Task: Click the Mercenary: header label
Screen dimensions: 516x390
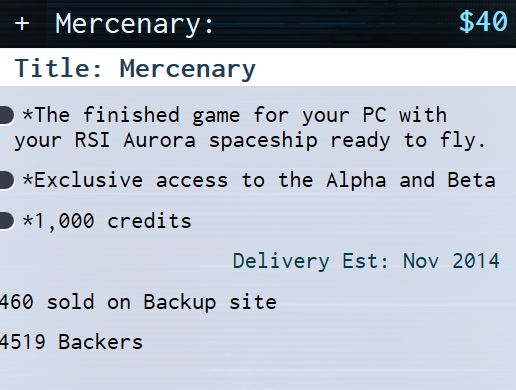Action: [x=134, y=25]
